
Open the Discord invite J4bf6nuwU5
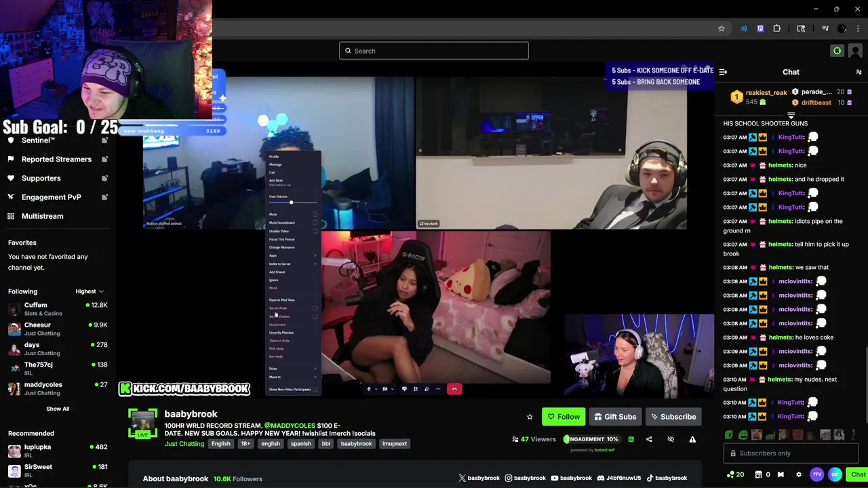click(x=618, y=478)
